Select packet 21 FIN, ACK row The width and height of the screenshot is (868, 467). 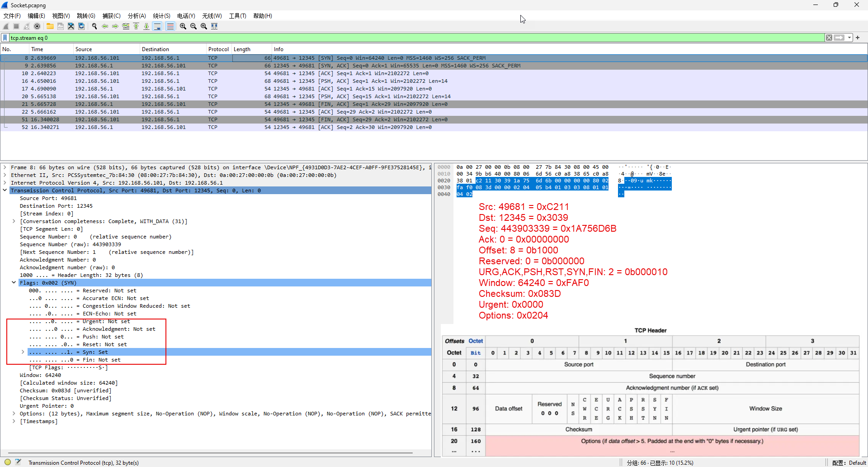pos(434,104)
